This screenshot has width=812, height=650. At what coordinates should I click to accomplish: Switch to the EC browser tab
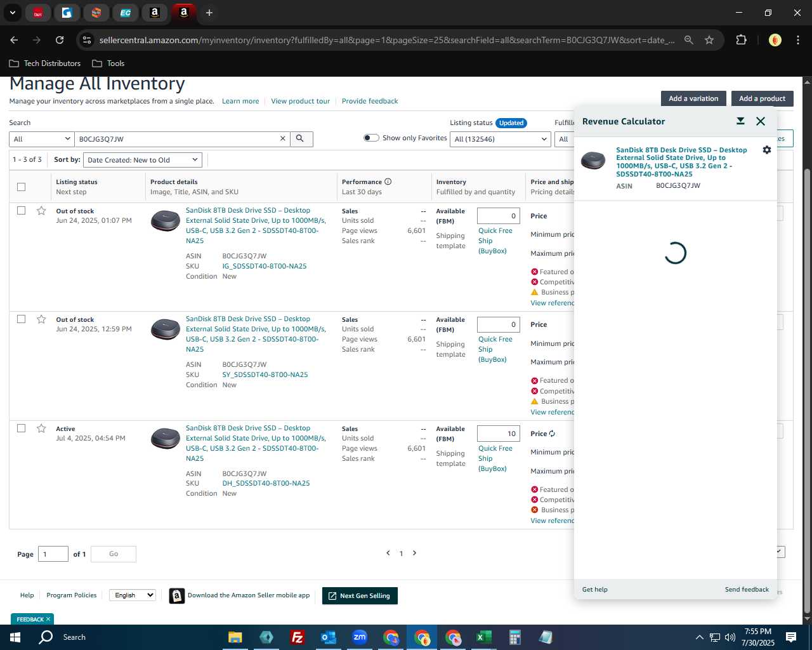click(126, 13)
